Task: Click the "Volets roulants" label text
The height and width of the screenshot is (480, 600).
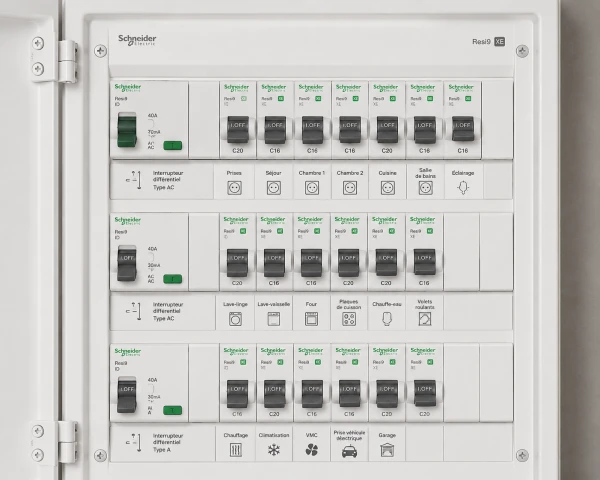Action: click(424, 304)
